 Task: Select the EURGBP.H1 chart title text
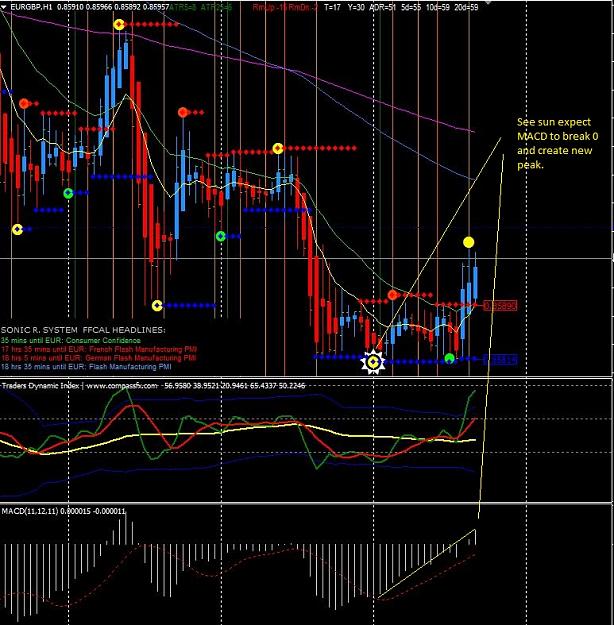(x=31, y=7)
